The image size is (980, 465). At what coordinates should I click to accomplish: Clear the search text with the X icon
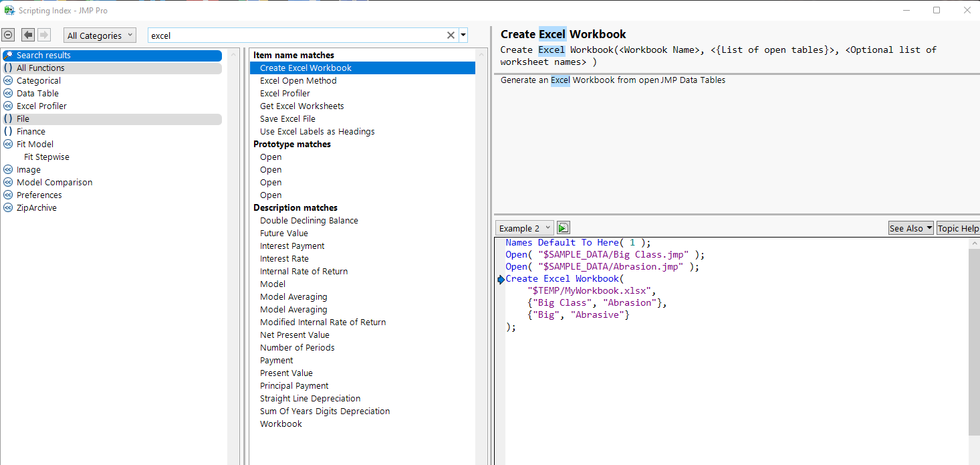tap(451, 35)
